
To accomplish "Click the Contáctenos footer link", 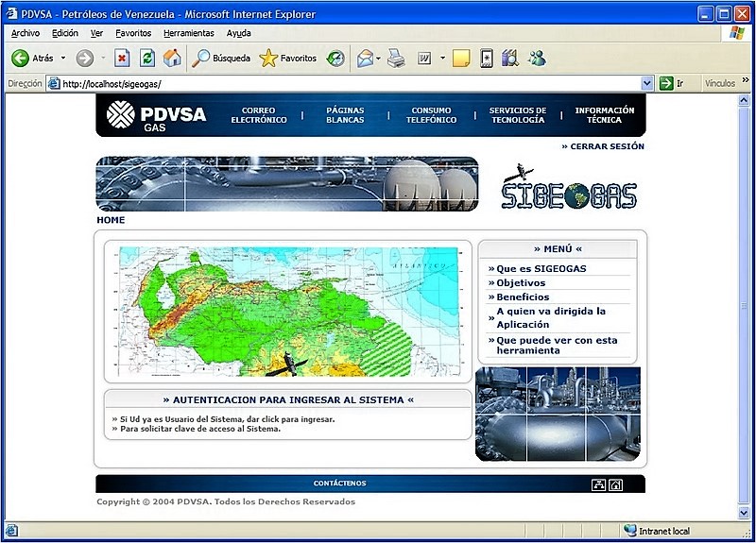I will pyautogui.click(x=340, y=484).
